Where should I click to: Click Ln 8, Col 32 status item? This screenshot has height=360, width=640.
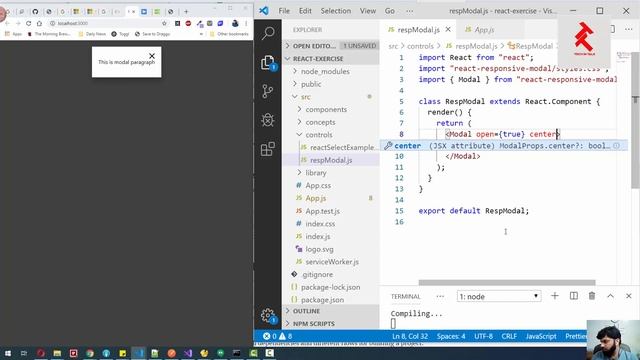click(x=410, y=336)
